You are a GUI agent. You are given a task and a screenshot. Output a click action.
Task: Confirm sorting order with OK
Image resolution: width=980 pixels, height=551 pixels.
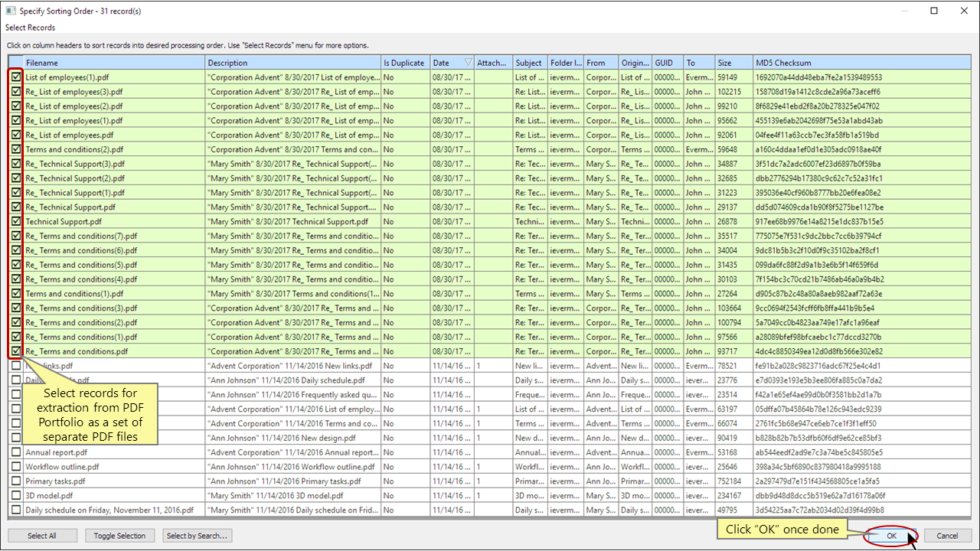click(890, 536)
